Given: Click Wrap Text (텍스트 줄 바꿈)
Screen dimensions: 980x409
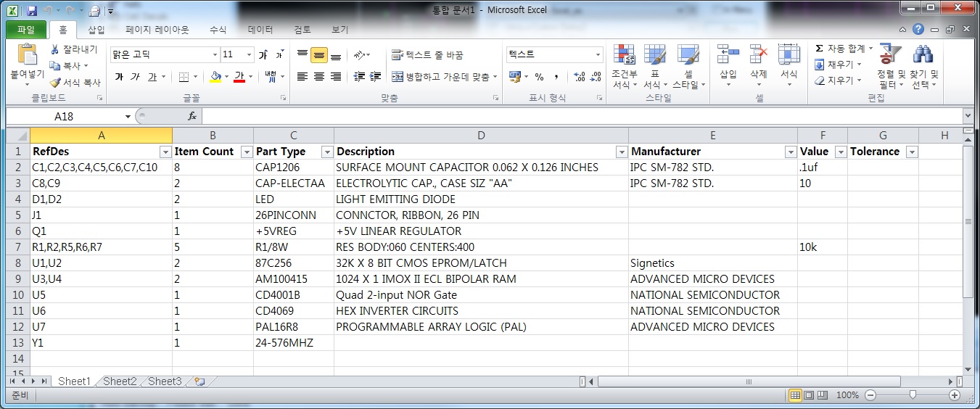Looking at the screenshot, I should [x=427, y=55].
